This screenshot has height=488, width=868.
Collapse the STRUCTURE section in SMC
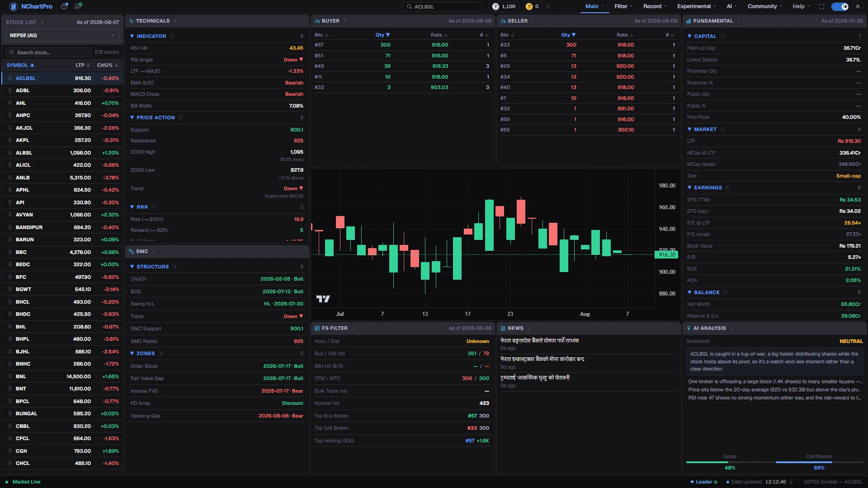tap(132, 267)
